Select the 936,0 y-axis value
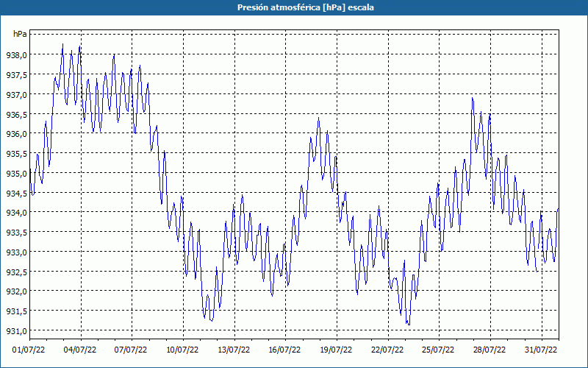 click(x=16, y=134)
